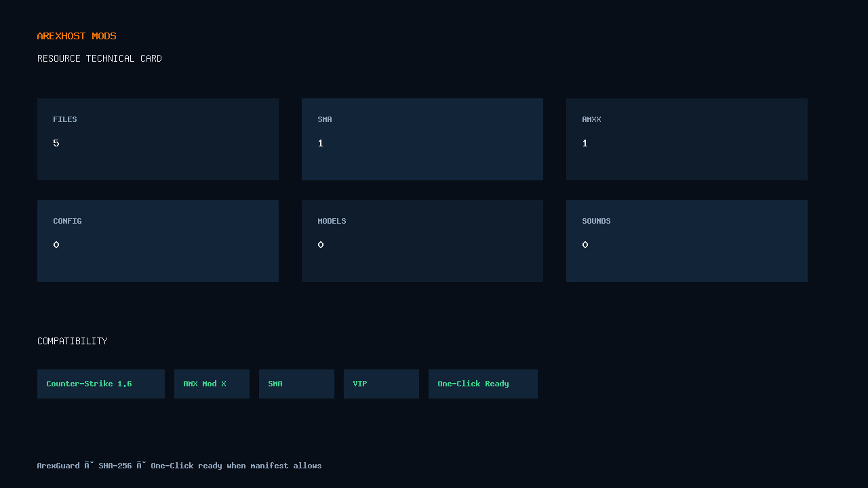Viewport: 868px width, 488px height.
Task: Click the value 1 in AMXX card
Action: 585,143
